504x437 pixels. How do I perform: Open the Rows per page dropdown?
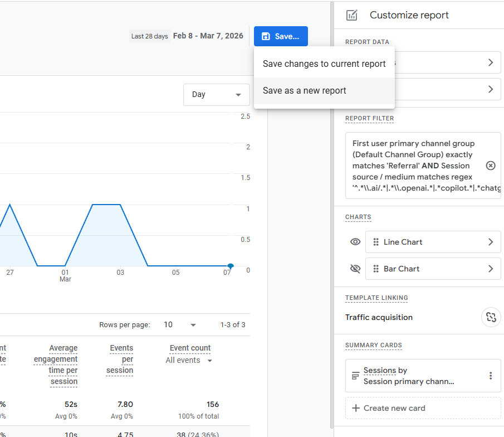pyautogui.click(x=180, y=324)
